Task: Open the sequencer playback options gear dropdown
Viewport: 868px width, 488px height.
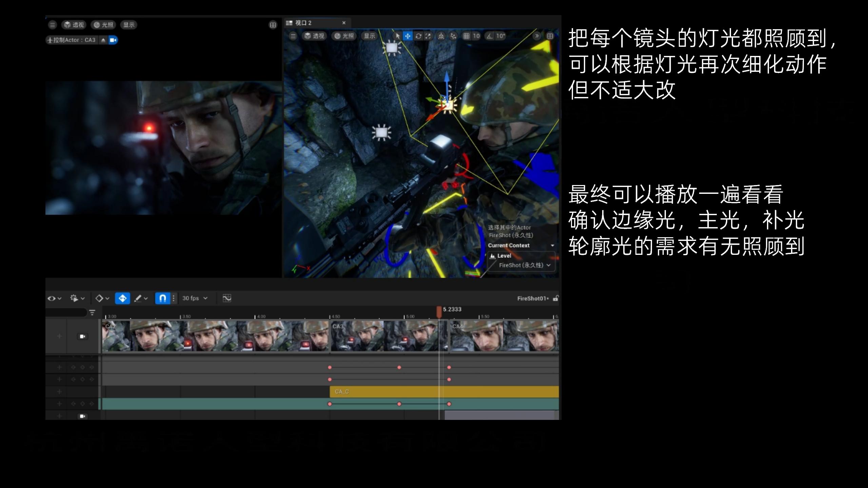Action: [x=77, y=298]
